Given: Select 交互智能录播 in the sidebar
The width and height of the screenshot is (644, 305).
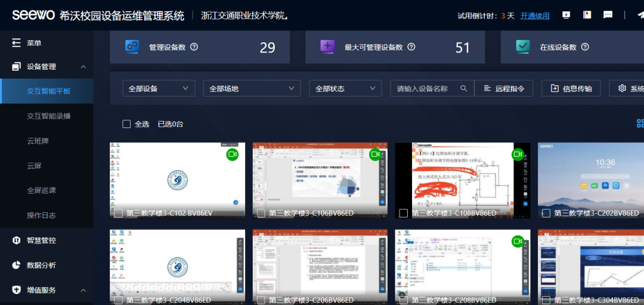Looking at the screenshot, I should point(48,116).
